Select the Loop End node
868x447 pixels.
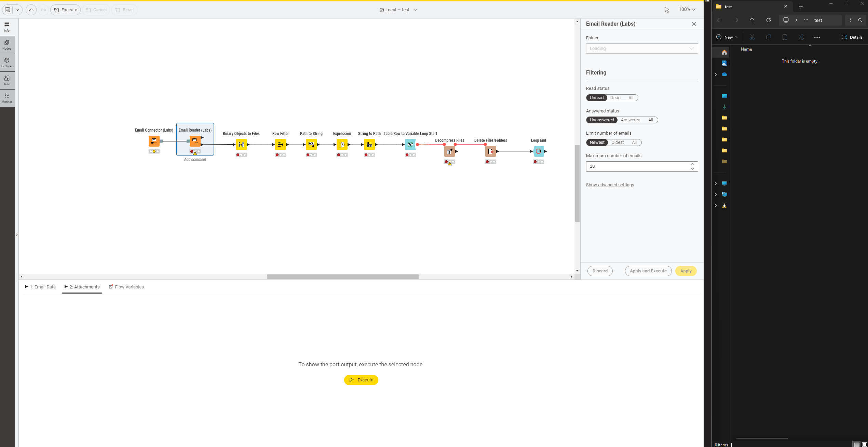538,151
